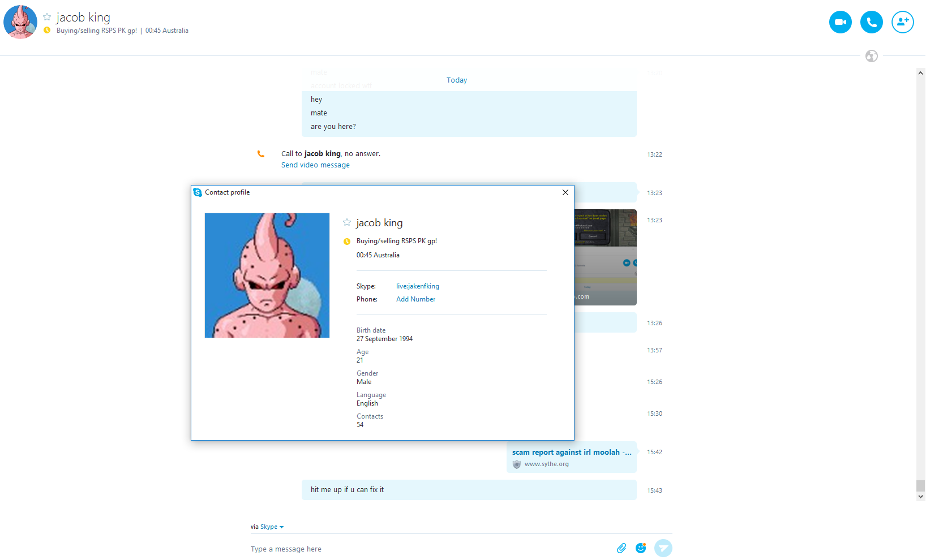Click the mood text in the profile dialog
The width and height of the screenshot is (926, 560).
[x=397, y=241]
